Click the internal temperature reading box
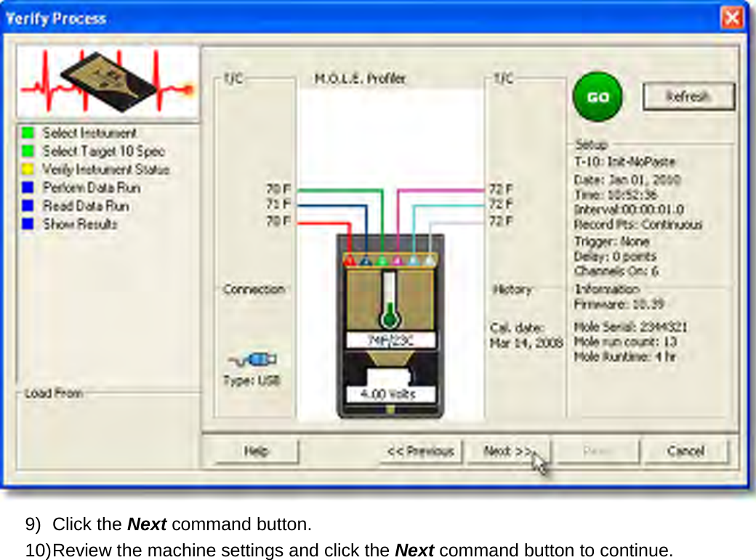The height and width of the screenshot is (560, 756). pyautogui.click(x=390, y=340)
